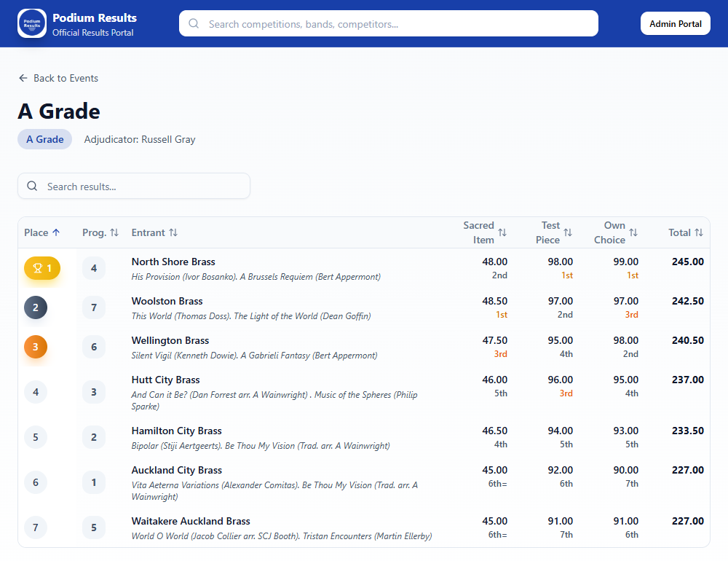
Task: Click the magnifier icon in the header search bar
Action: (194, 24)
